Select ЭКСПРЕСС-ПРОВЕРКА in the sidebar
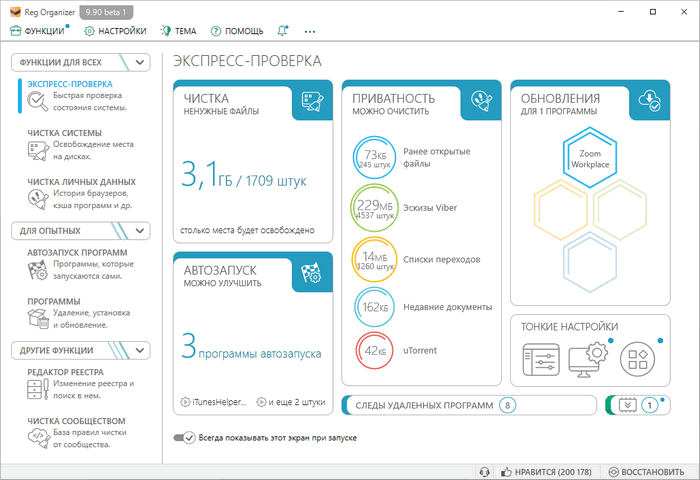700x480 pixels. pos(70,84)
